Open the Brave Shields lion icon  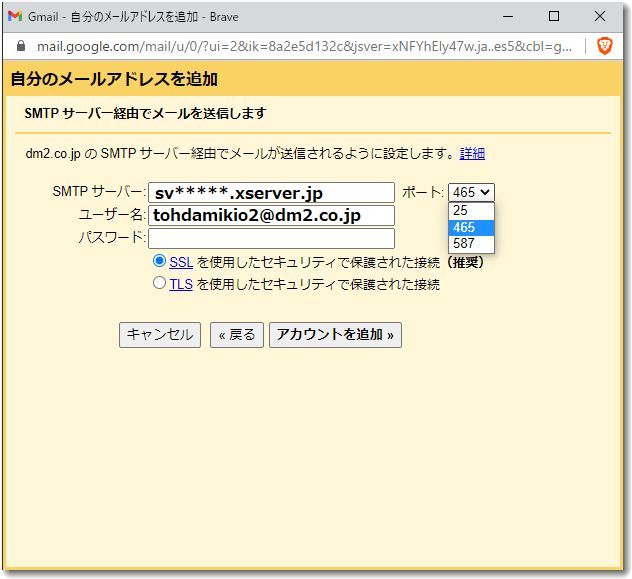click(604, 46)
